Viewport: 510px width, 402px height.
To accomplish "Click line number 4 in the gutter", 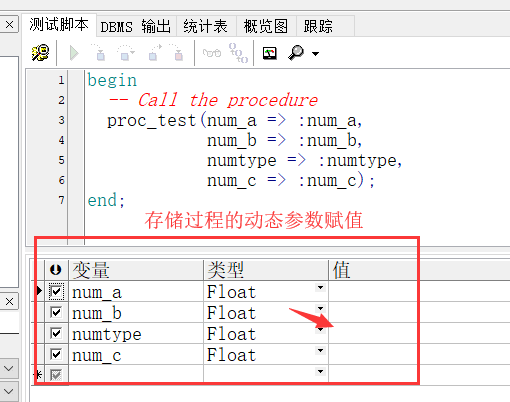I will (61, 140).
